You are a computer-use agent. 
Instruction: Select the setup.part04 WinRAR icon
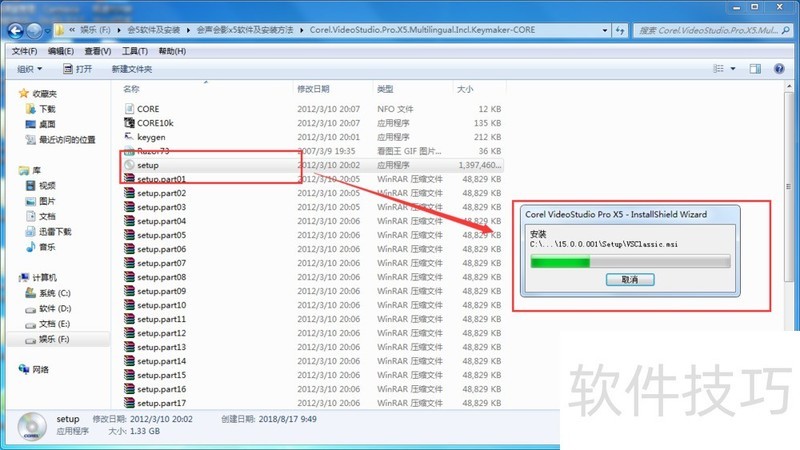129,221
